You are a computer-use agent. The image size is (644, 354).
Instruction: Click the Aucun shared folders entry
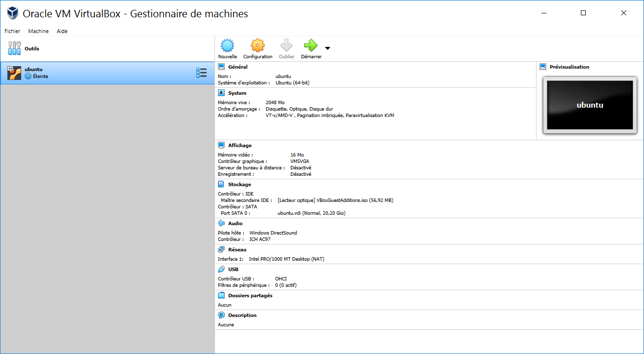(x=224, y=305)
